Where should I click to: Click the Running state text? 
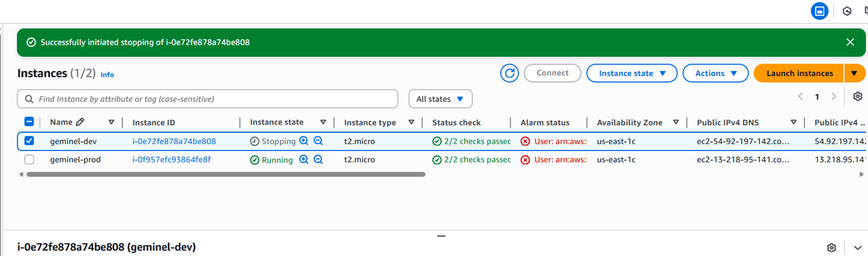pyautogui.click(x=277, y=160)
